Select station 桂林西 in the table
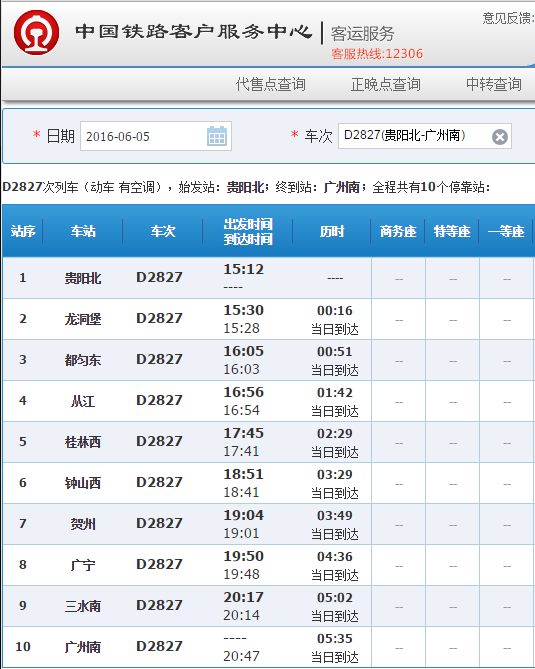 coord(83,442)
